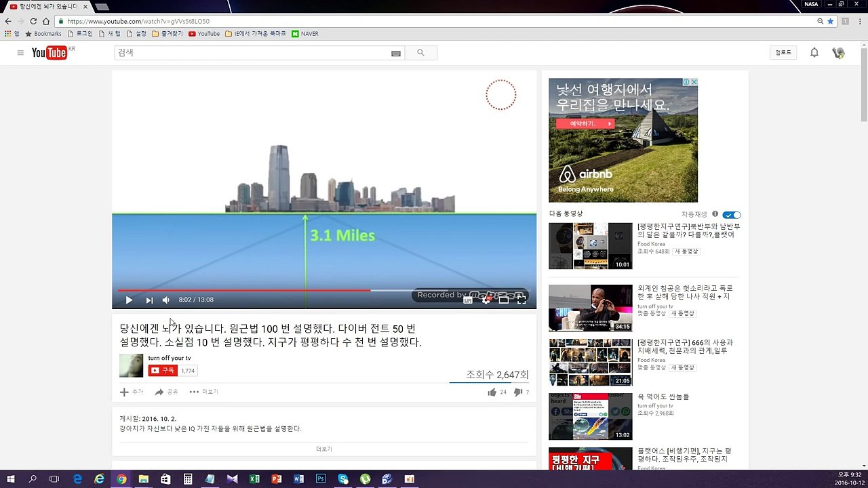Expand description with show more
The image size is (868, 488).
(x=324, y=449)
